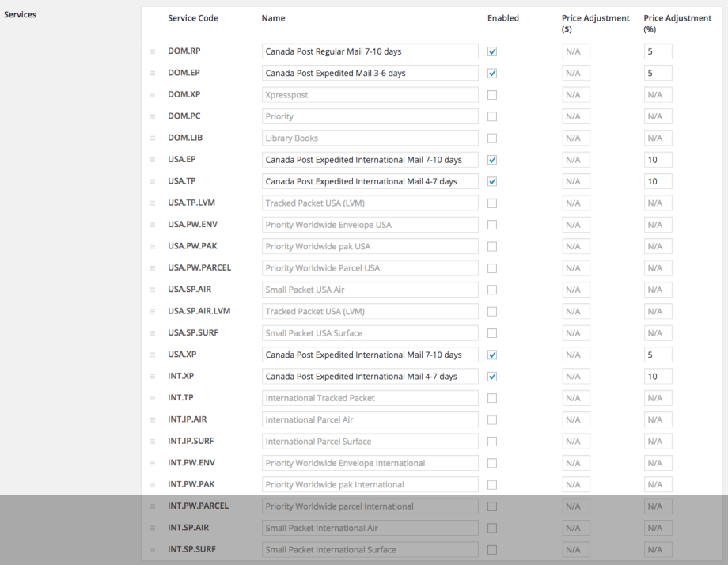Click the Price Adjustment (%) column header
728x565 pixels.
[677, 24]
